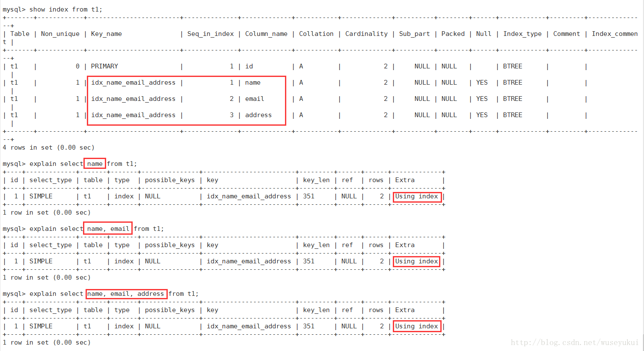This screenshot has height=351, width=644.
Task: Click the highlighted name, email selection text
Action: tap(107, 228)
